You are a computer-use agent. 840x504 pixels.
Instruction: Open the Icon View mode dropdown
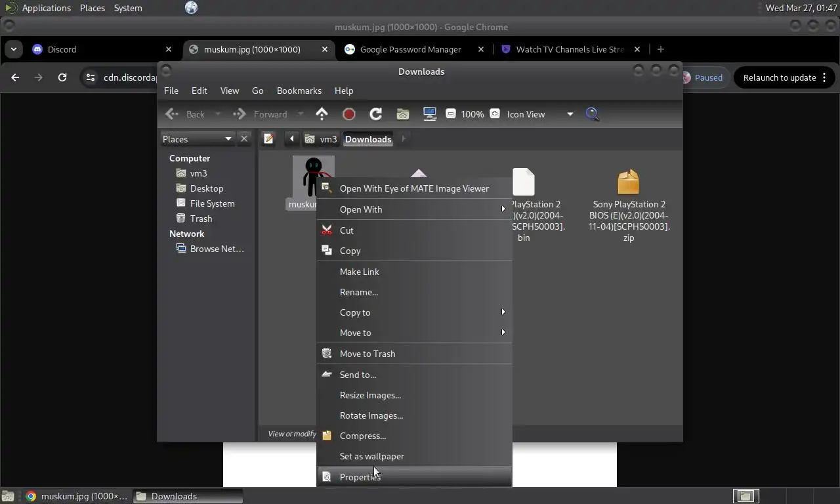point(540,114)
